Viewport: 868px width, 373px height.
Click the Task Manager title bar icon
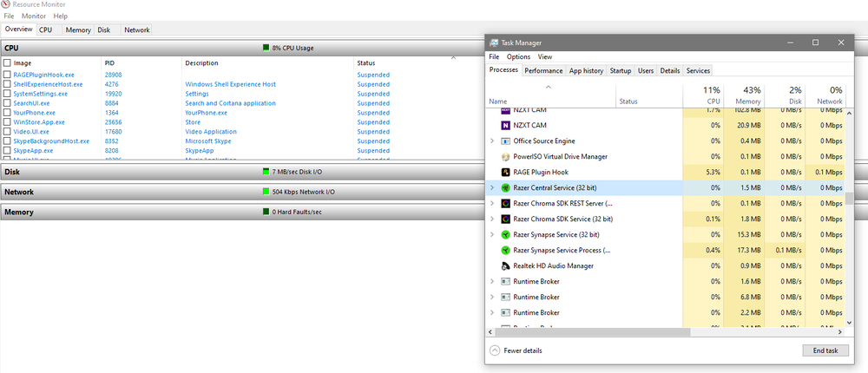495,43
